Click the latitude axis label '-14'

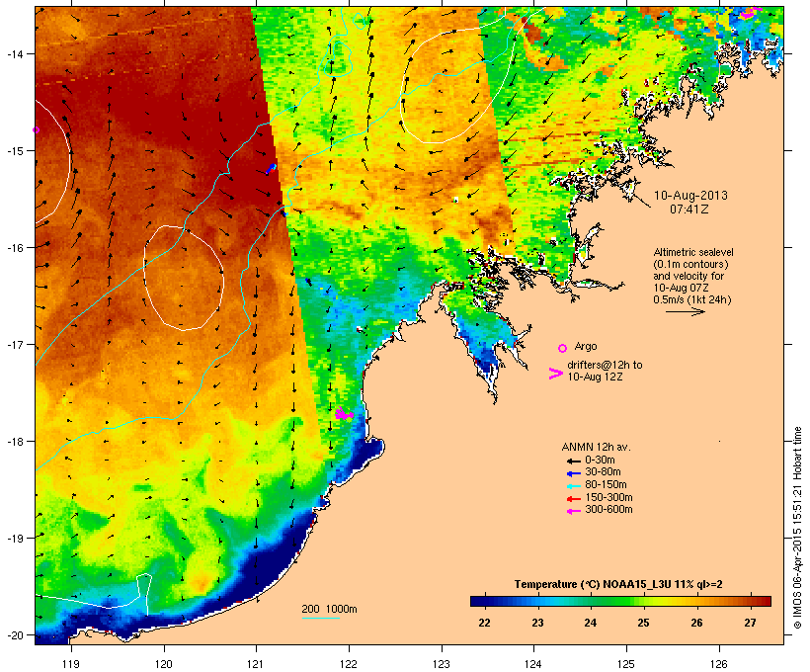[14, 53]
